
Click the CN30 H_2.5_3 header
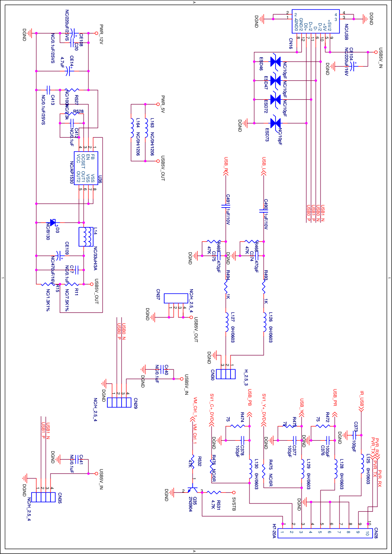click(226, 374)
